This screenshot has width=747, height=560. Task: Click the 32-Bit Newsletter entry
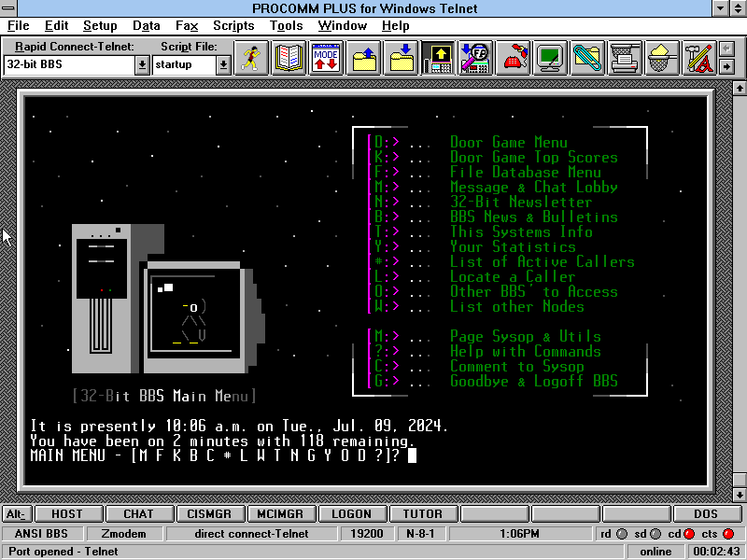tap(521, 202)
